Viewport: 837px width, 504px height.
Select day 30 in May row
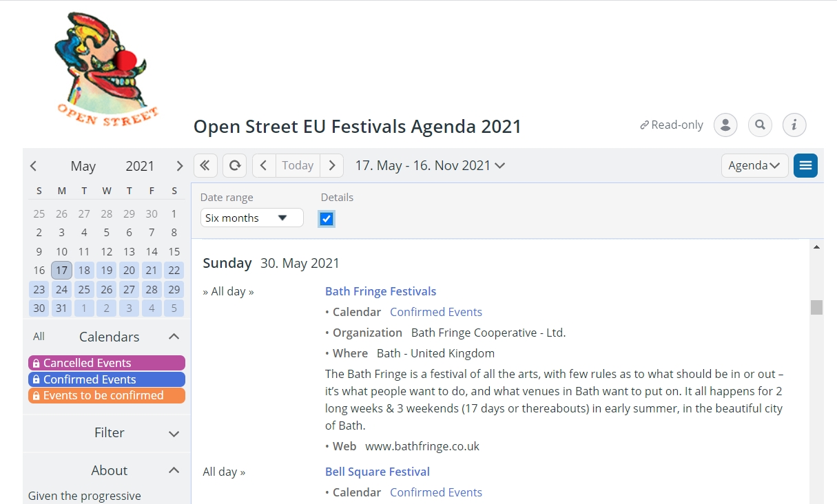tap(39, 308)
